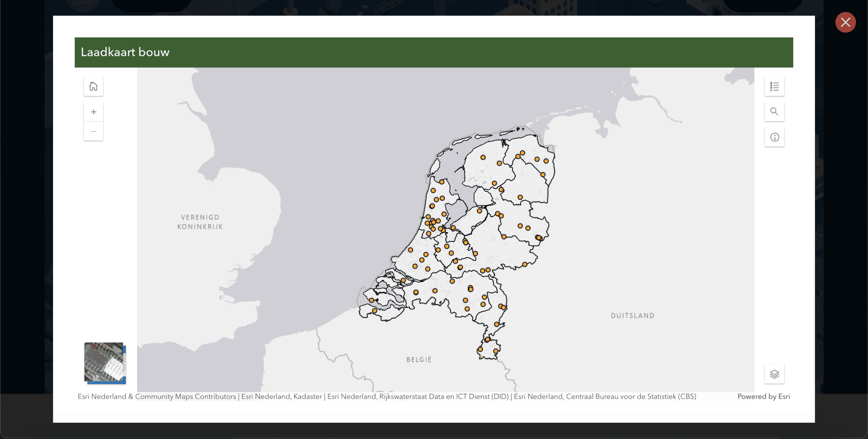The image size is (868, 439).
Task: Open the magnifier search tool
Action: point(774,112)
